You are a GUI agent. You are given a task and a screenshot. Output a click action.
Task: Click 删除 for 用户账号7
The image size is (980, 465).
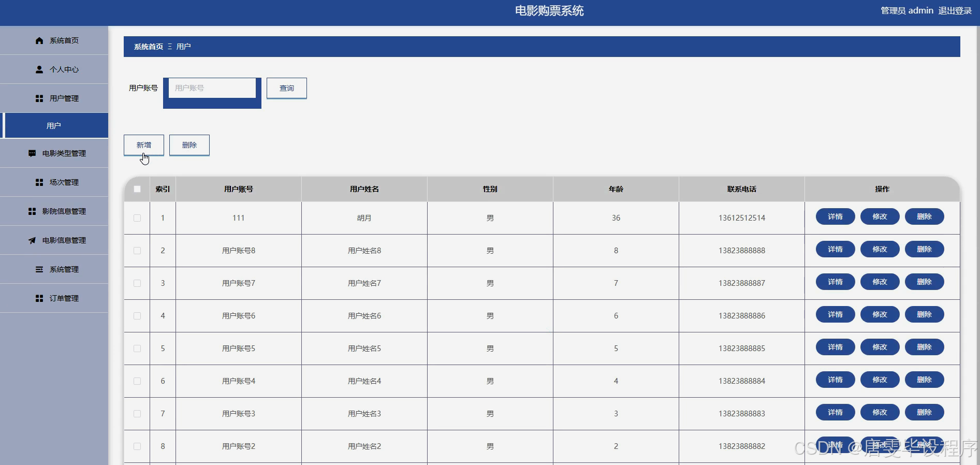point(925,282)
